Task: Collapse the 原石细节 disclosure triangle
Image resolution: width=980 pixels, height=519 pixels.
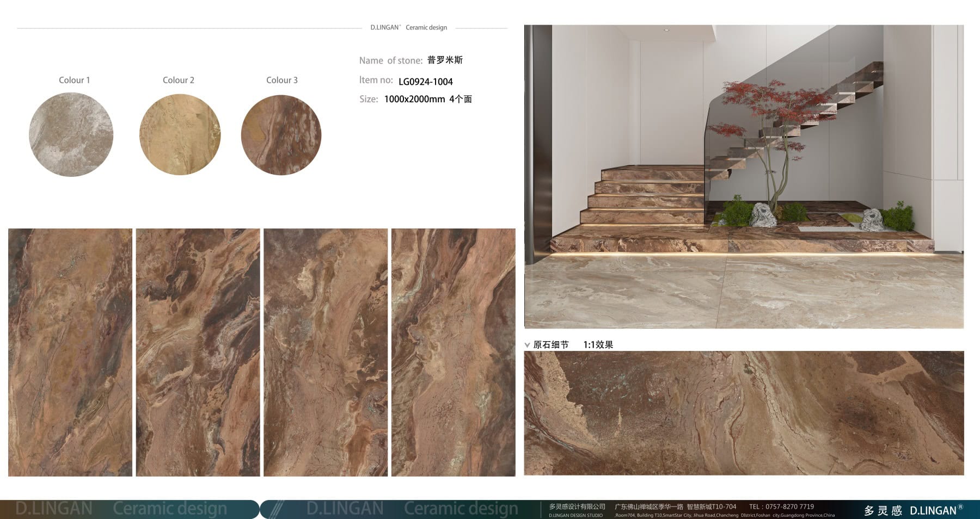Action: 527,345
